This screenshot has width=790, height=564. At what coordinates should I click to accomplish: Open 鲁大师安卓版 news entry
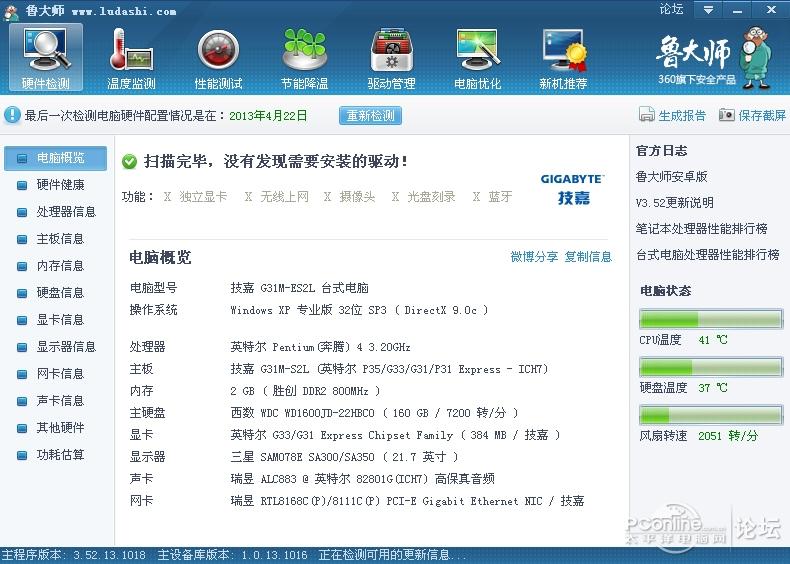[672, 176]
